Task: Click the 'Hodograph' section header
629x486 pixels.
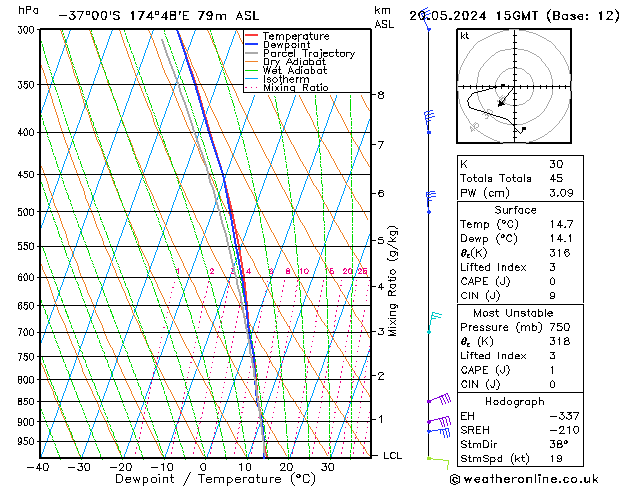Action: tap(515, 401)
